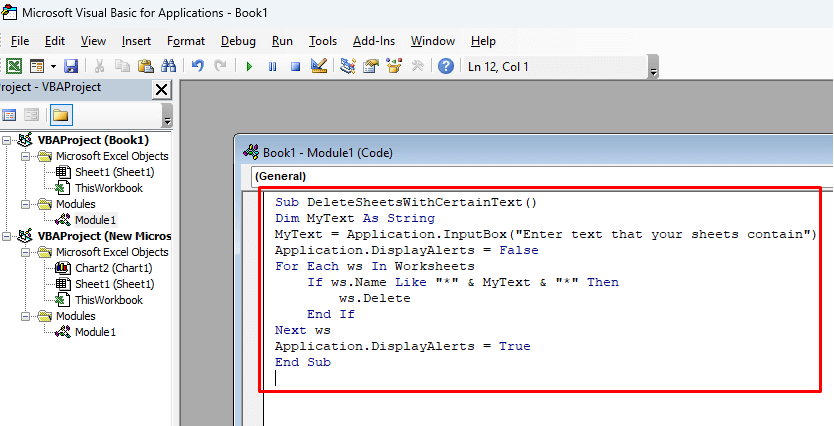Open the Edit menu
The width and height of the screenshot is (834, 426).
pos(55,41)
